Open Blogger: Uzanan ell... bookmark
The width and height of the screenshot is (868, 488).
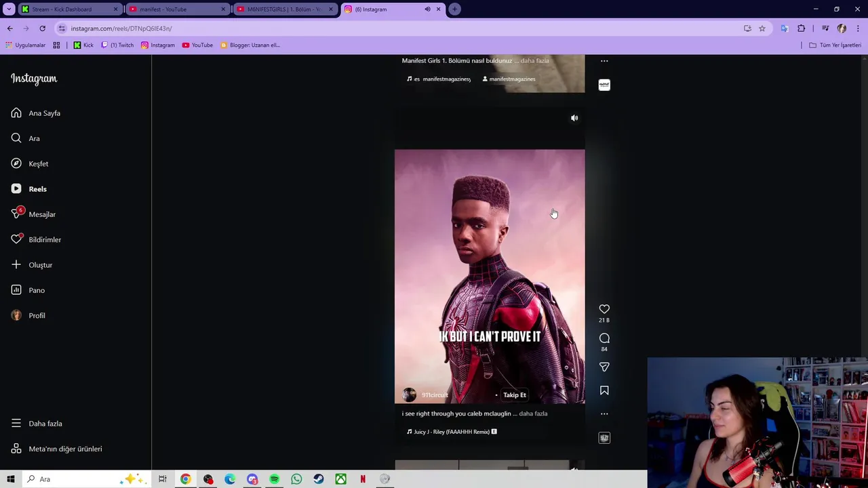[250, 45]
